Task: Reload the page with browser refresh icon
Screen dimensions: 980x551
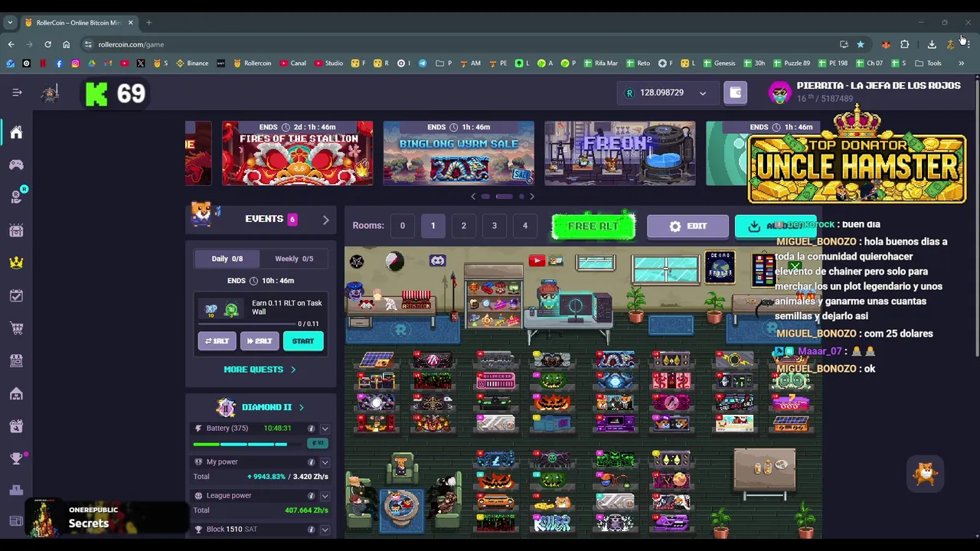Action: point(47,44)
